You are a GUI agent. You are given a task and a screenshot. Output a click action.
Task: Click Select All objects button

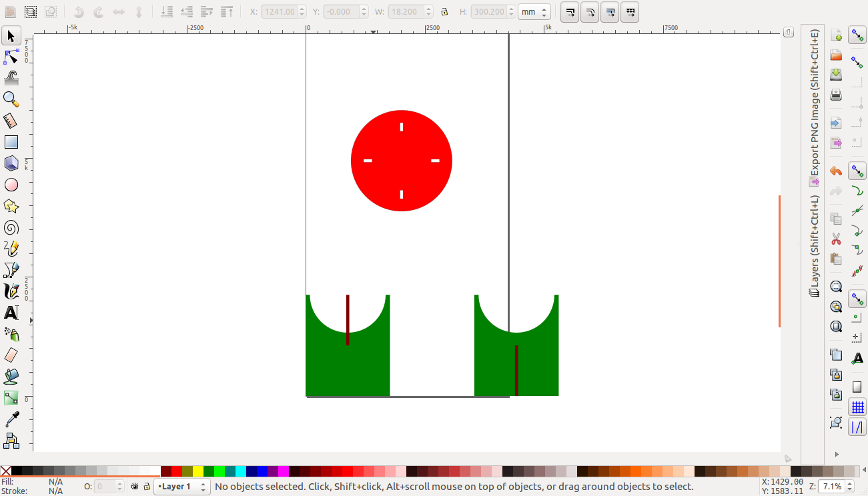point(11,12)
